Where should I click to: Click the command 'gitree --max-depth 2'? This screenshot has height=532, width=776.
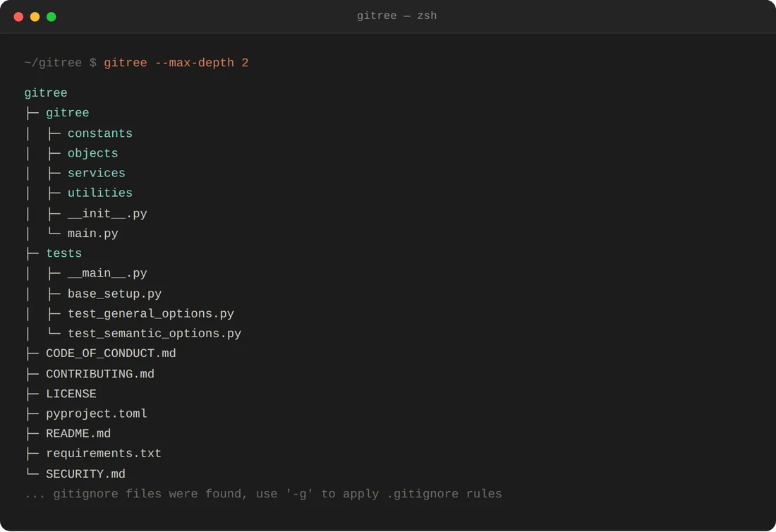(x=176, y=63)
